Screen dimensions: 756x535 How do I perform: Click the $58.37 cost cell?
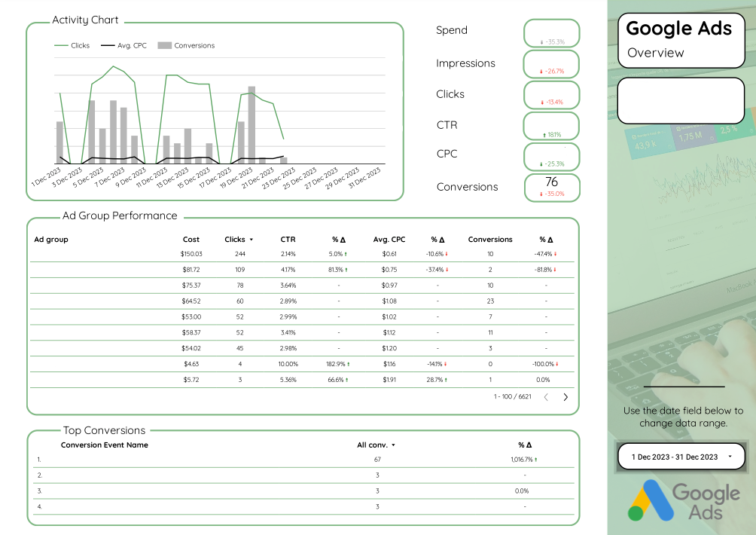pos(191,332)
